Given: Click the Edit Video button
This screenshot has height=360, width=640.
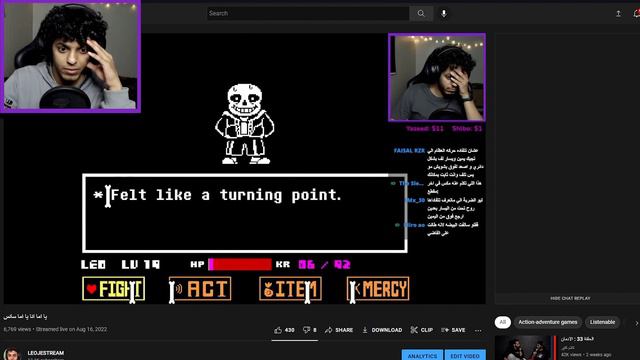Looking at the screenshot, I should point(465,356).
